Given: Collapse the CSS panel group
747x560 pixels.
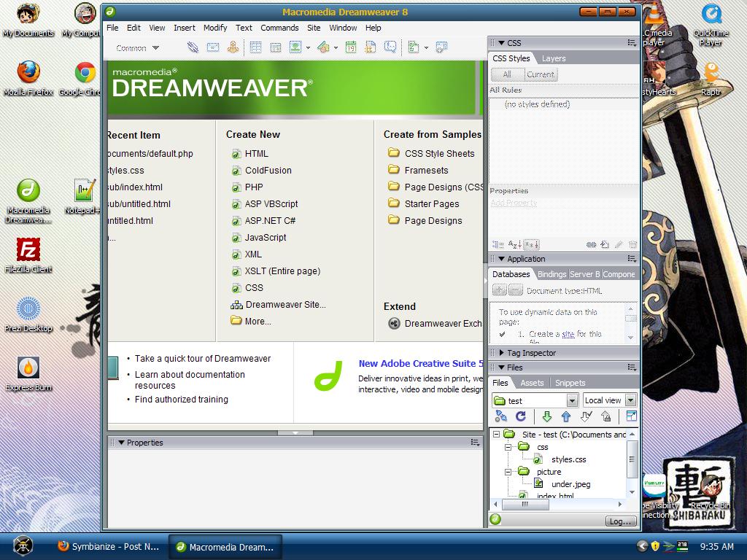Looking at the screenshot, I should 502,43.
